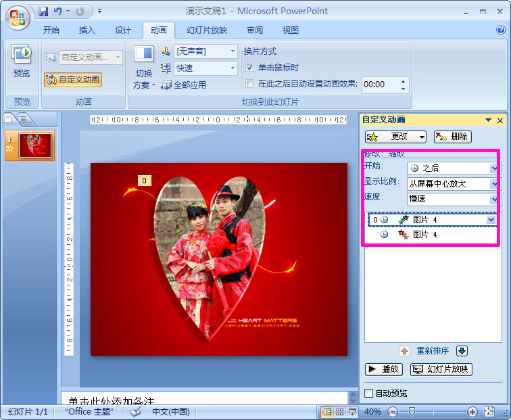This screenshot has width=511, height=420.
Task: Save the presentation with the floppy icon
Action: pyautogui.click(x=43, y=11)
